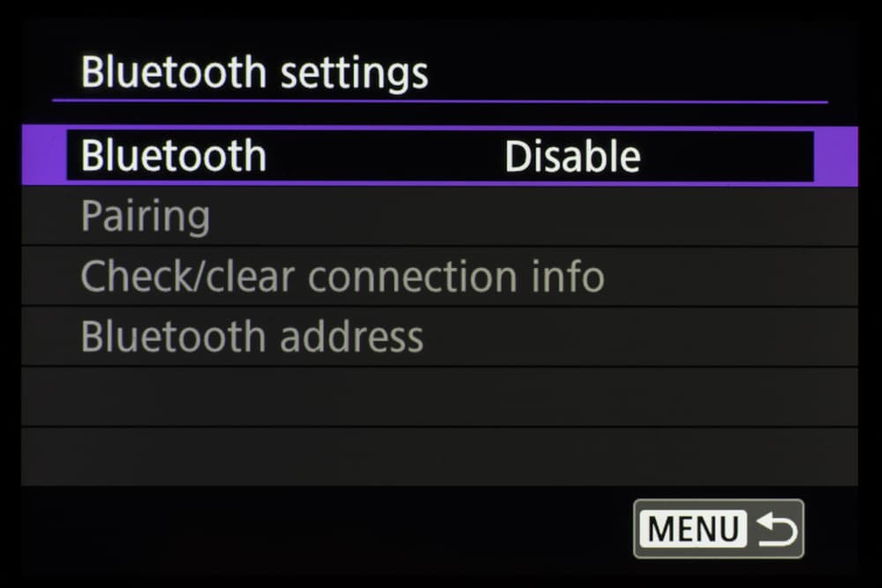This screenshot has width=882, height=588.
Task: Click the blank area right of Pairing
Action: [529, 216]
